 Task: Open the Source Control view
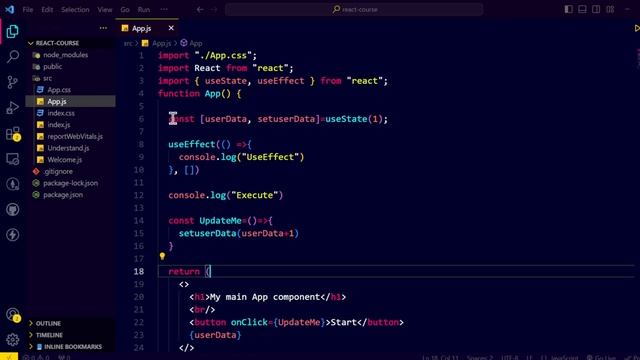[12, 82]
